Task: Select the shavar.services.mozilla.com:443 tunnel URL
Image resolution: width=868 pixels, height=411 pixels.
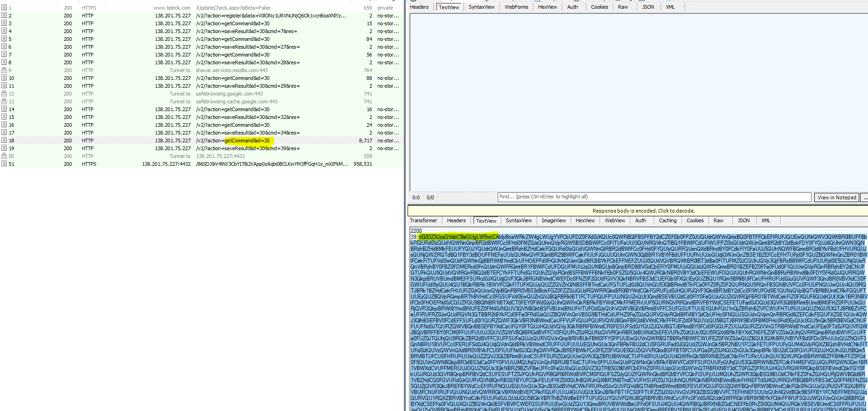Action: (232, 70)
